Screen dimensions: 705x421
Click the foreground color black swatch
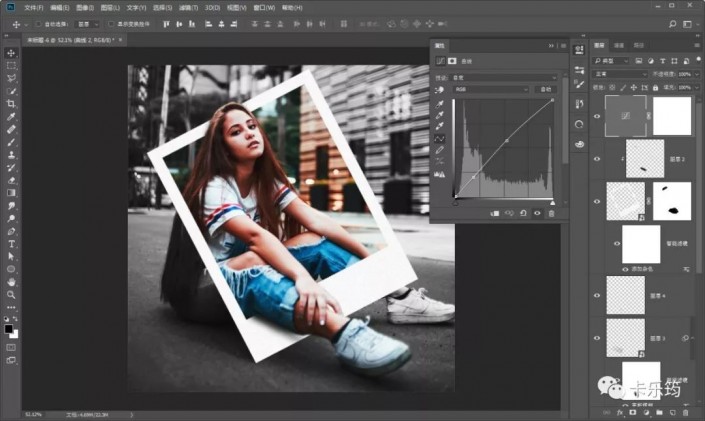[9, 329]
